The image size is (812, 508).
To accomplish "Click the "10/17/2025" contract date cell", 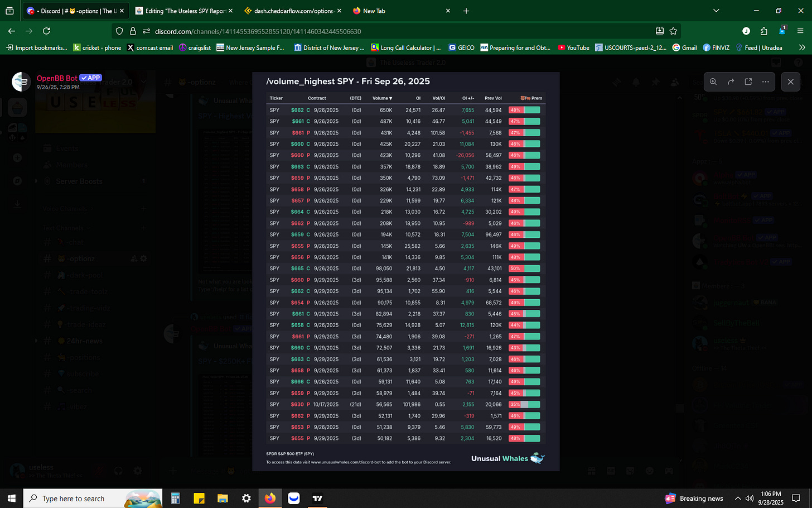I will [326, 405].
